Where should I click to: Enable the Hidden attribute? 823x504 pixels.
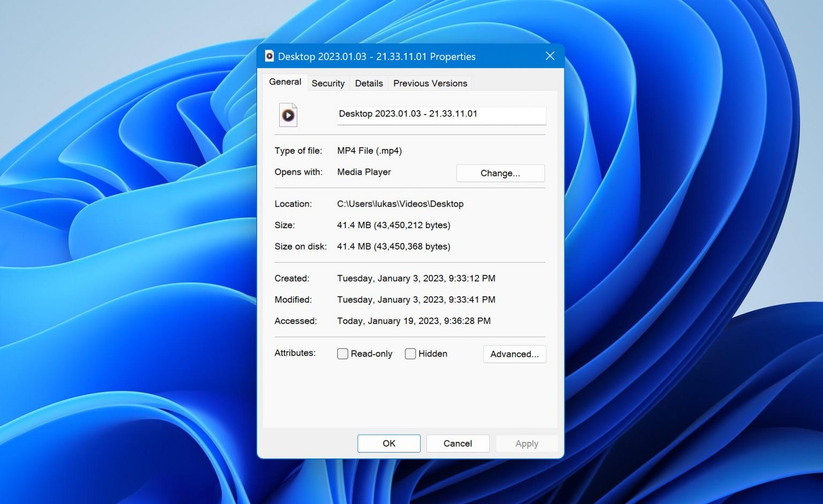410,353
